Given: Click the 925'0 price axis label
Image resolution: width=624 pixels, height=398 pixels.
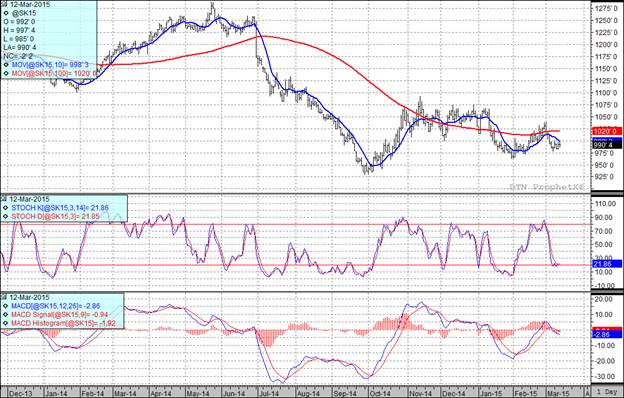Looking at the screenshot, I should coord(604,177).
